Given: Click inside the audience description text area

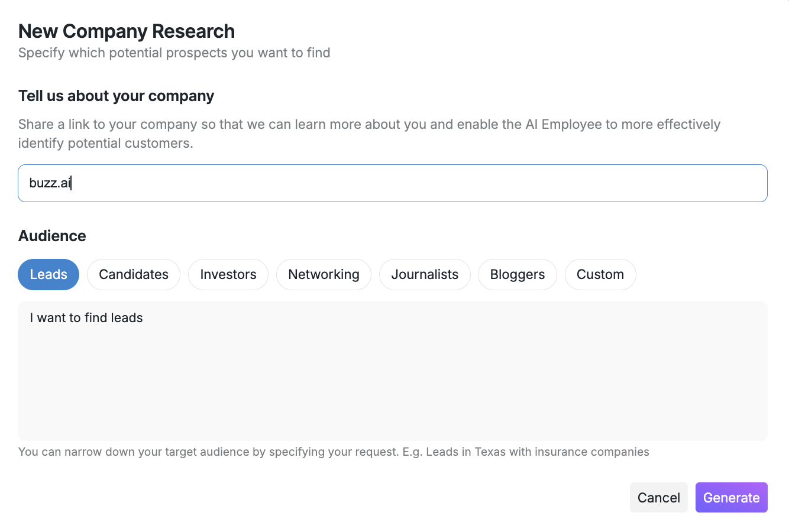Looking at the screenshot, I should pos(393,378).
